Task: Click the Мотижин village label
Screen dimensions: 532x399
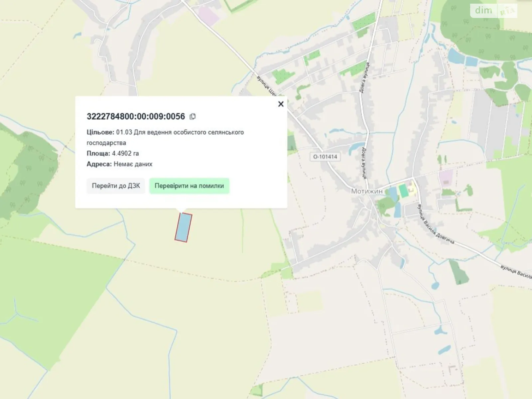Action: coord(367,191)
